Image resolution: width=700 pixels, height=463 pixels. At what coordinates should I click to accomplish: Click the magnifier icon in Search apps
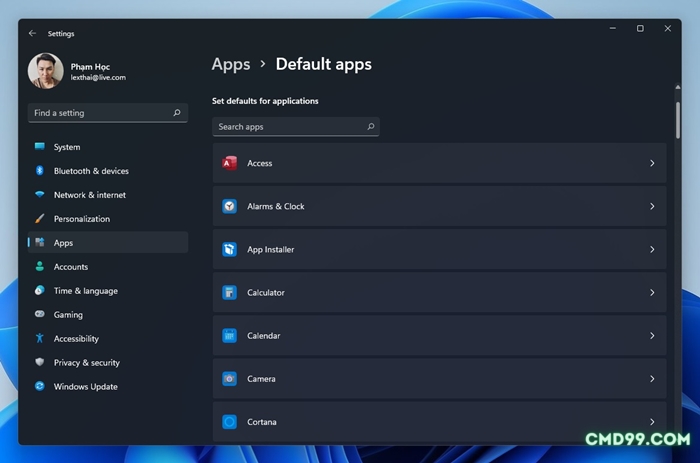pos(371,127)
